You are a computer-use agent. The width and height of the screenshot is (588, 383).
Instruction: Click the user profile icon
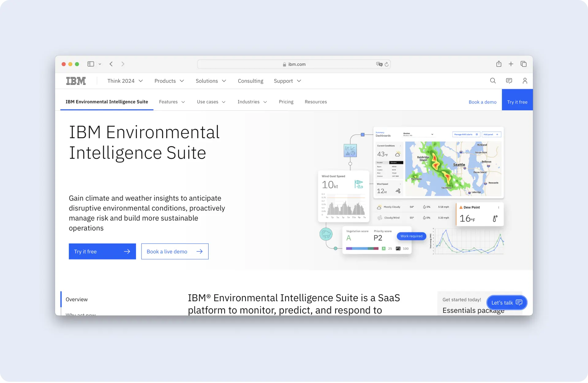pos(525,81)
